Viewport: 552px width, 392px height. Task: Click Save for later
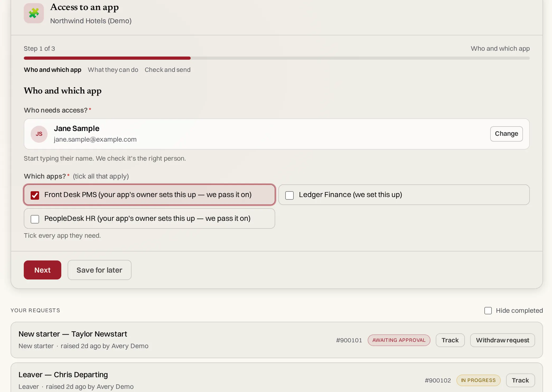click(99, 270)
